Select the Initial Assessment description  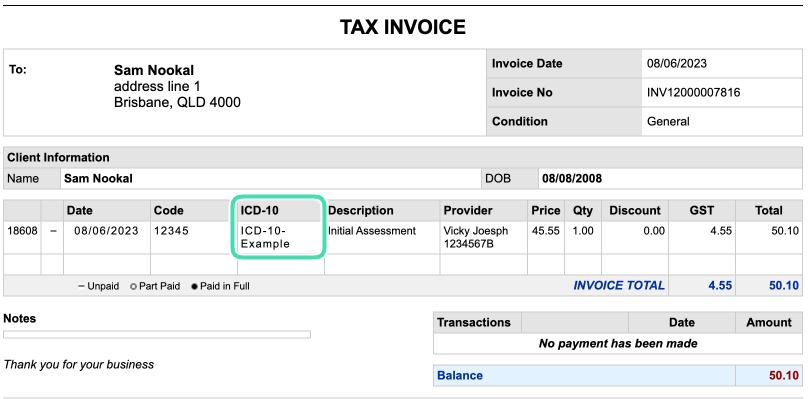(x=372, y=231)
